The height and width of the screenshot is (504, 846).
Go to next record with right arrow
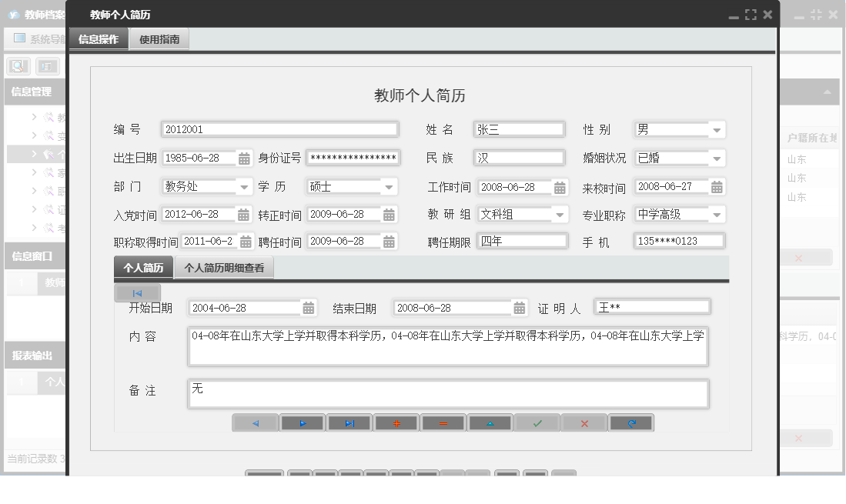(x=303, y=423)
